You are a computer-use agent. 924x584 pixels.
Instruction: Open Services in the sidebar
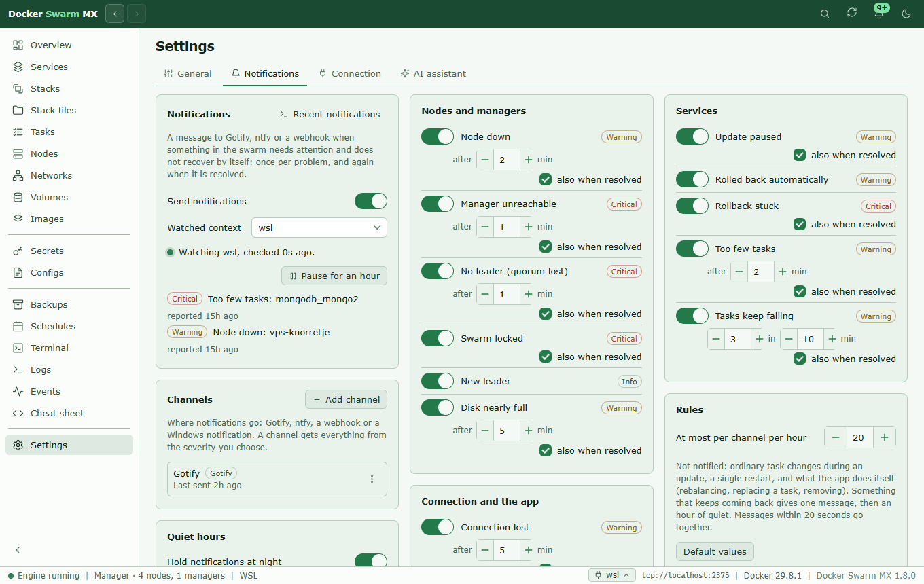(x=69, y=67)
